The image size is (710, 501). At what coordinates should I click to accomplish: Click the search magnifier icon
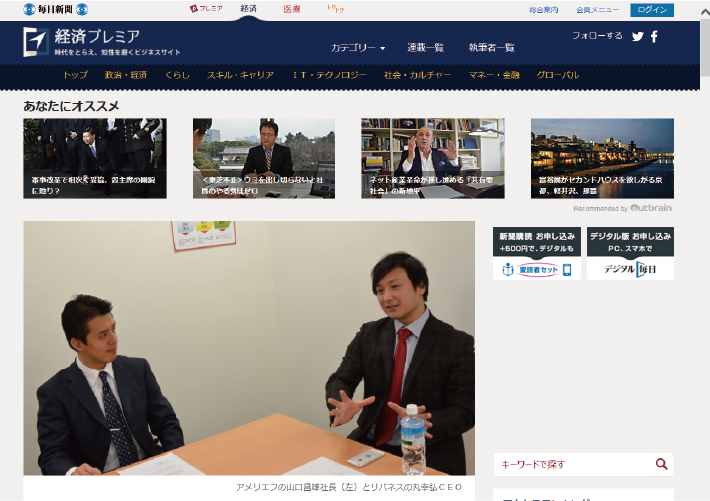pyautogui.click(x=661, y=464)
